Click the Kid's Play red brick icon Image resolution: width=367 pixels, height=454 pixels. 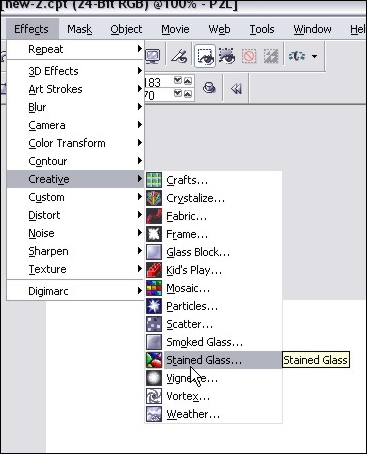click(154, 270)
